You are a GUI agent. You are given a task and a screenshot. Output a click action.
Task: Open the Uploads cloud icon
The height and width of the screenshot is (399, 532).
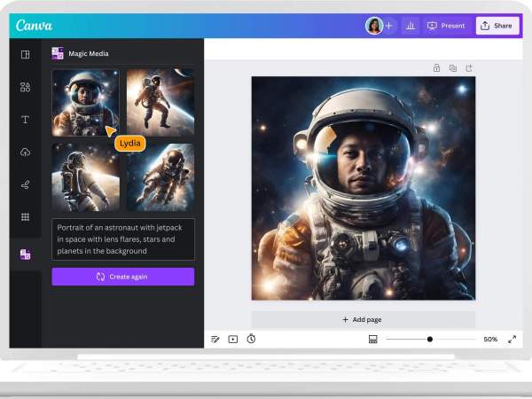tap(25, 152)
